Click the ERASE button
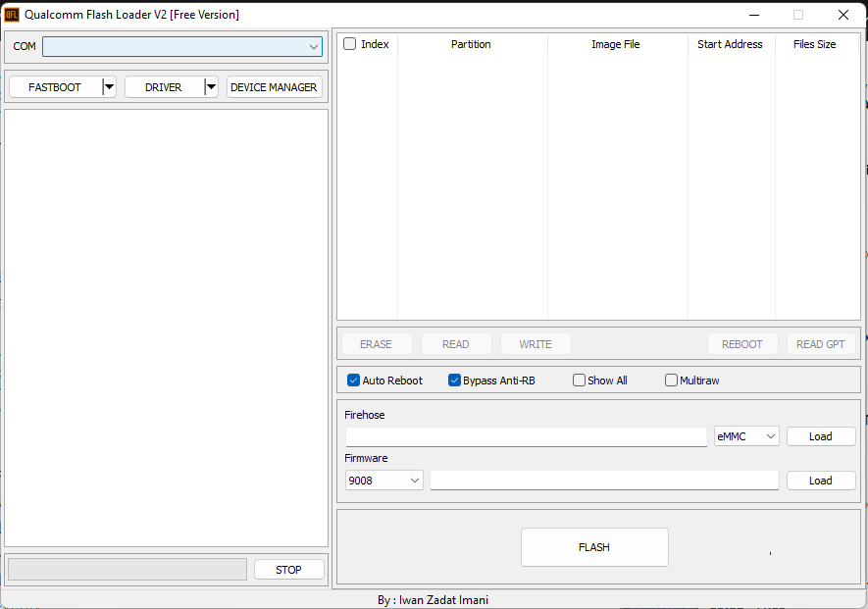Image resolution: width=868 pixels, height=609 pixels. (x=376, y=343)
